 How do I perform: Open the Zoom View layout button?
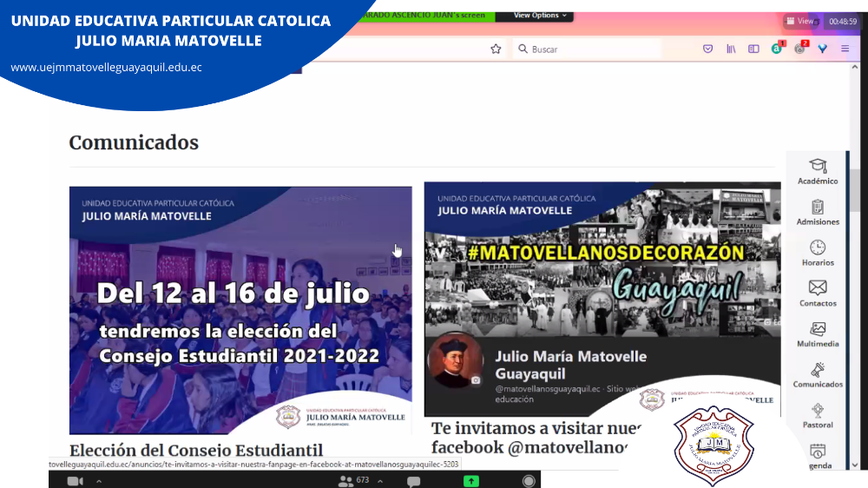[801, 21]
